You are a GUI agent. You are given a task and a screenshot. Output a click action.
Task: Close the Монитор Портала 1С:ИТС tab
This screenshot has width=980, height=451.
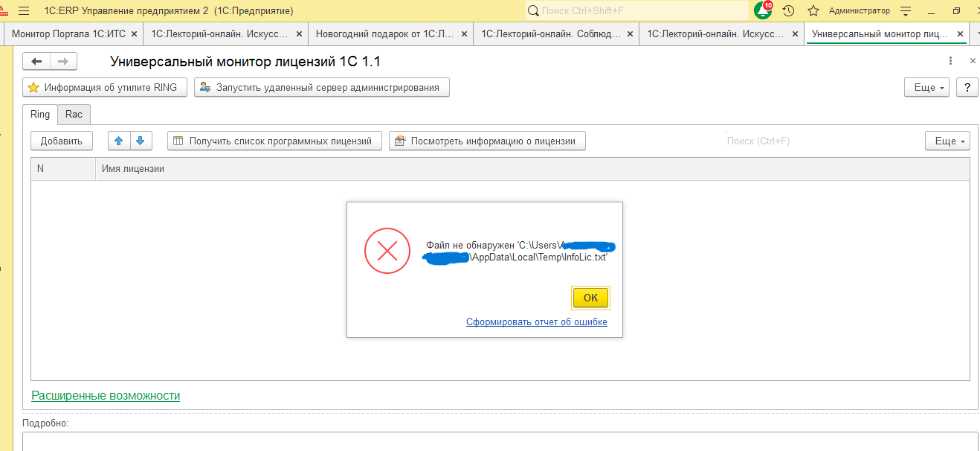click(133, 34)
